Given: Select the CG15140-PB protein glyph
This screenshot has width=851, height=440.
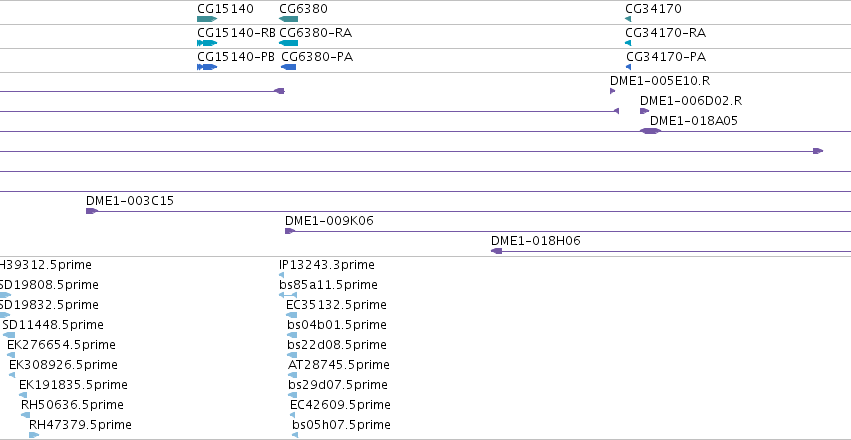Looking at the screenshot, I should click(207, 67).
